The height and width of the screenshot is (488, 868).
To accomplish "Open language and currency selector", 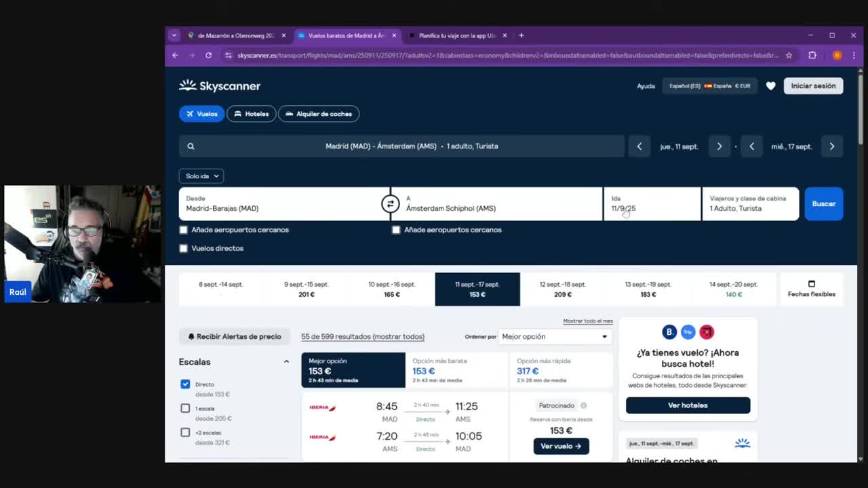I will [709, 86].
